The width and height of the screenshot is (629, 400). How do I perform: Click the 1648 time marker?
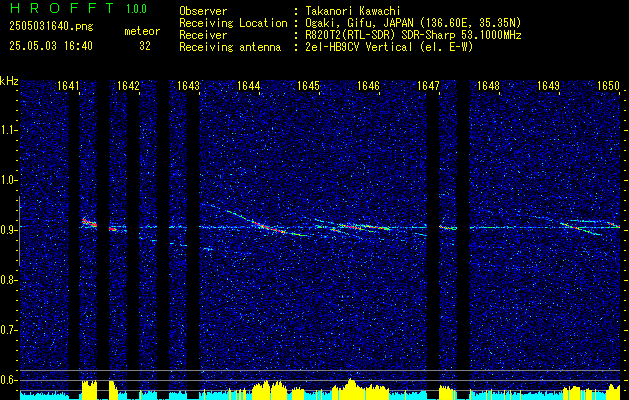point(488,85)
